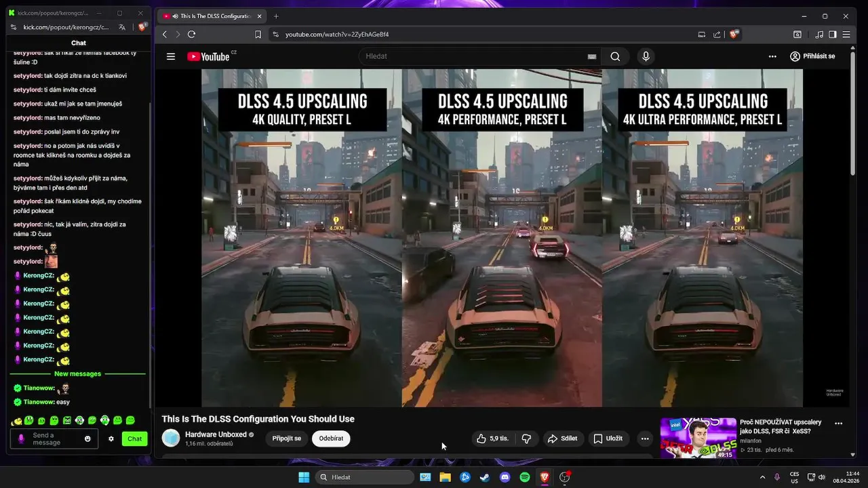Dislike the video with thumbs down

pyautogui.click(x=527, y=439)
